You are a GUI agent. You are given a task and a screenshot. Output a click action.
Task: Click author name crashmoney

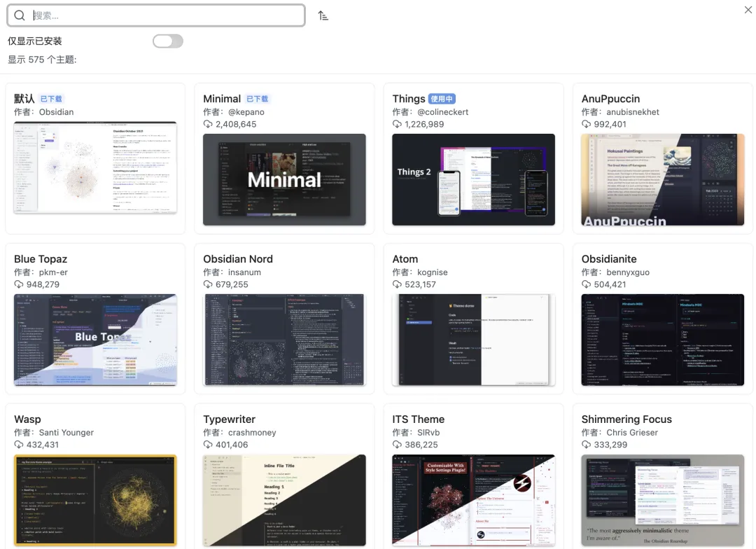(252, 432)
